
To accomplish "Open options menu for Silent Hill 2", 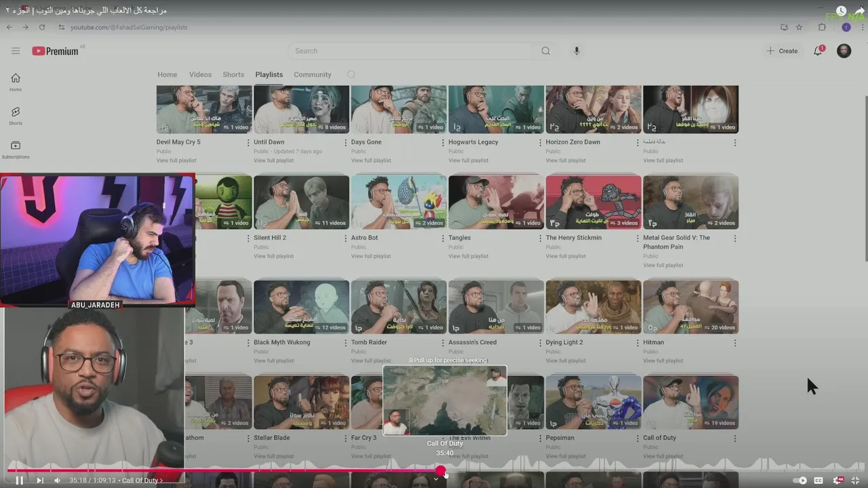I will pos(345,238).
